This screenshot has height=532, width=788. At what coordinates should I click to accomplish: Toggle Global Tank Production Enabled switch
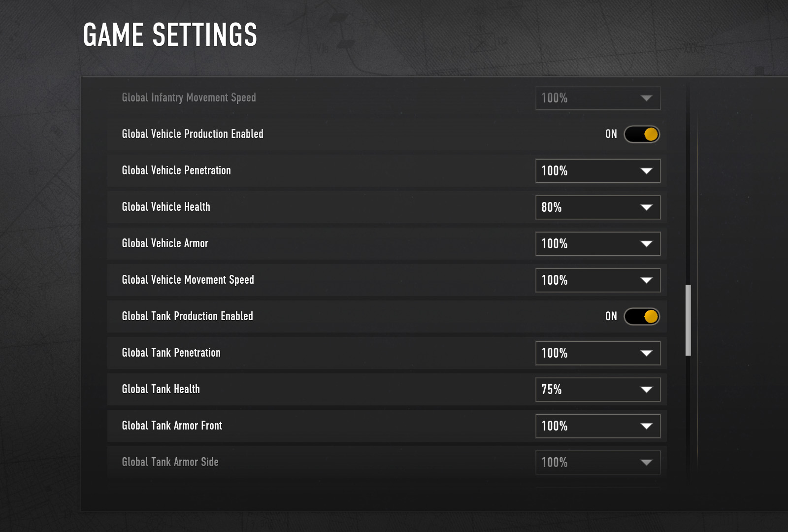pyautogui.click(x=641, y=316)
